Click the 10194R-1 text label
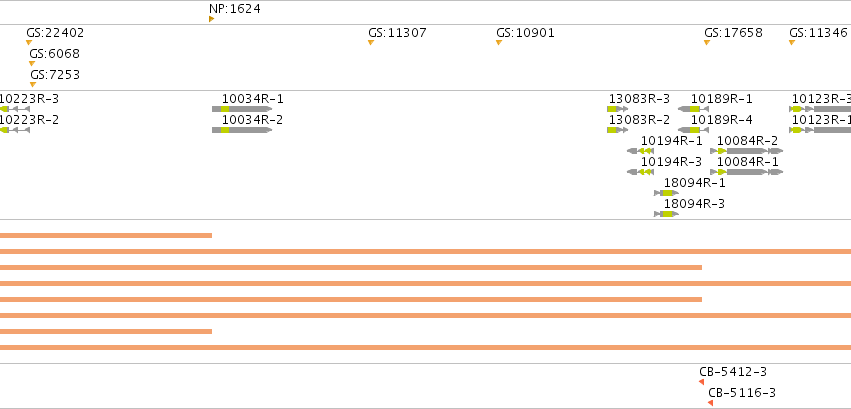851x409 pixels. click(x=671, y=140)
